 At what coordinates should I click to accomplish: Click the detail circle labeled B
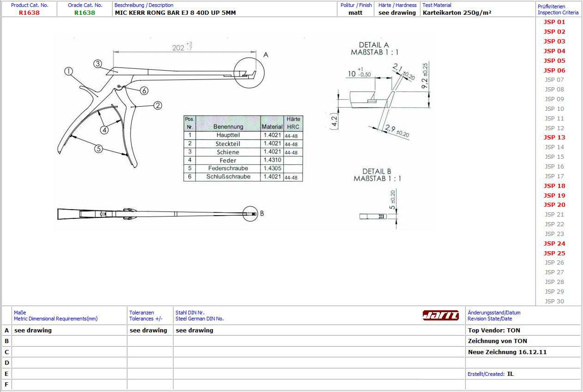[250, 214]
